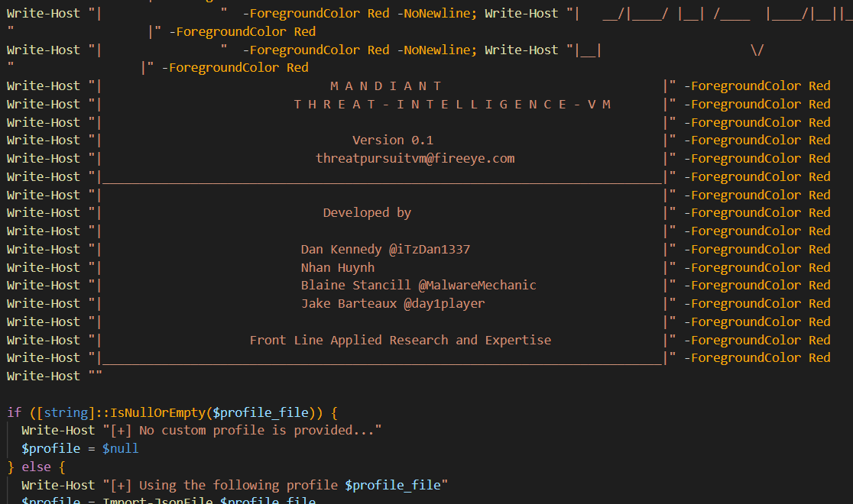Click the name 'Dan Kennedy'
853x504 pixels.
point(341,250)
